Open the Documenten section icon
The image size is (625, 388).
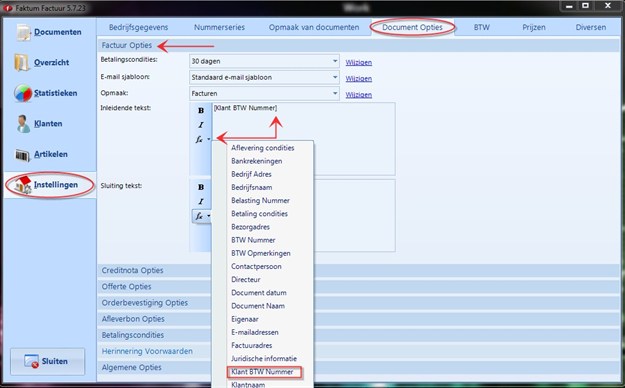[24, 32]
